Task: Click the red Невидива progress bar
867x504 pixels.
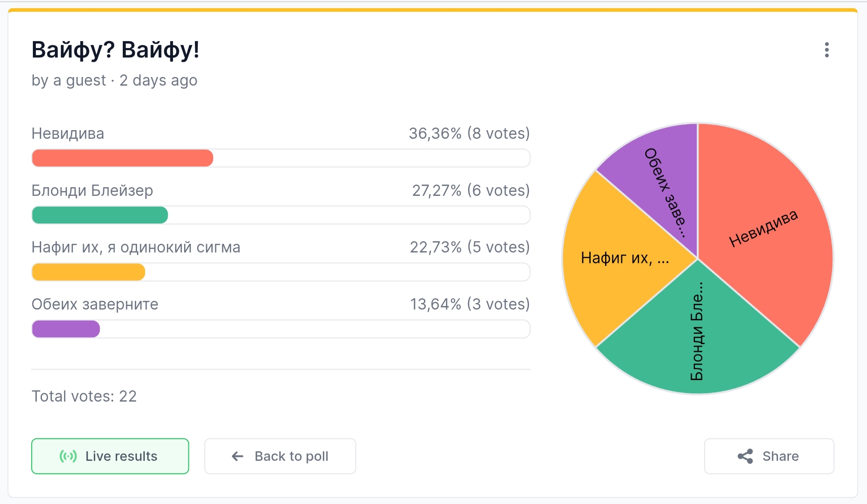Action: 123,158
